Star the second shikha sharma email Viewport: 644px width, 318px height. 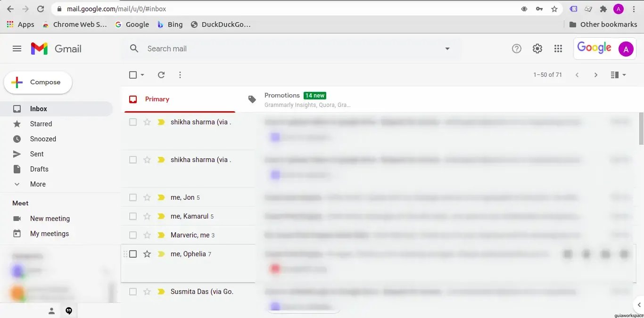point(147,160)
